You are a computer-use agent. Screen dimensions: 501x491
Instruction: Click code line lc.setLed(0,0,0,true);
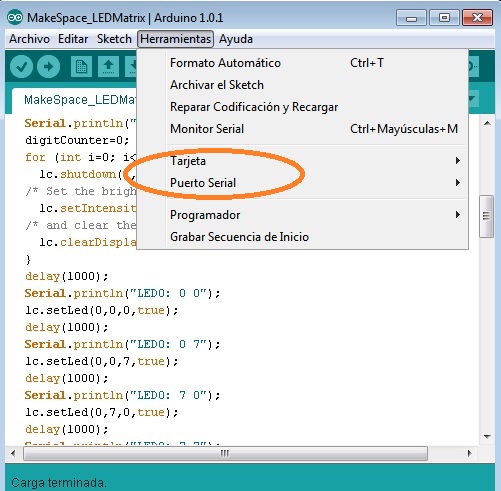102,310
